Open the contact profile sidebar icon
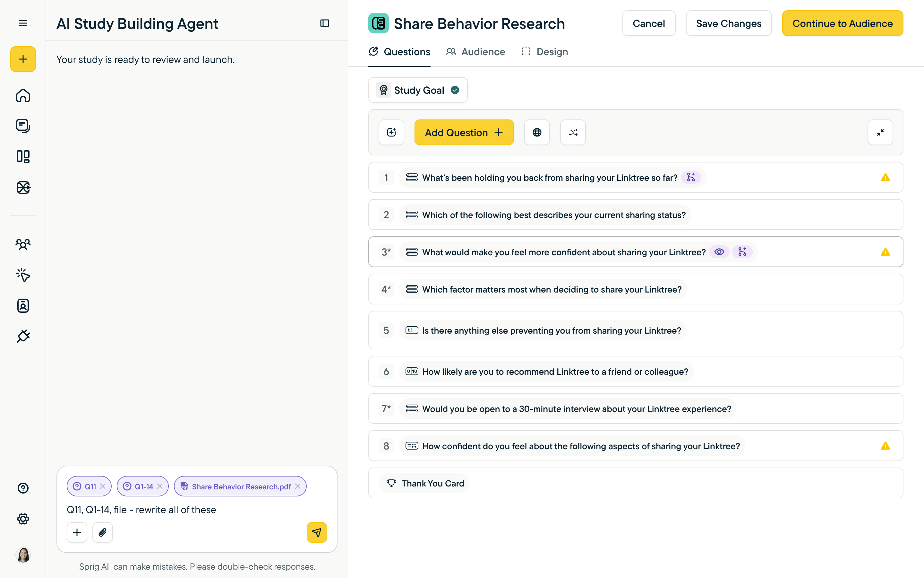The height and width of the screenshot is (578, 924). pyautogui.click(x=23, y=306)
